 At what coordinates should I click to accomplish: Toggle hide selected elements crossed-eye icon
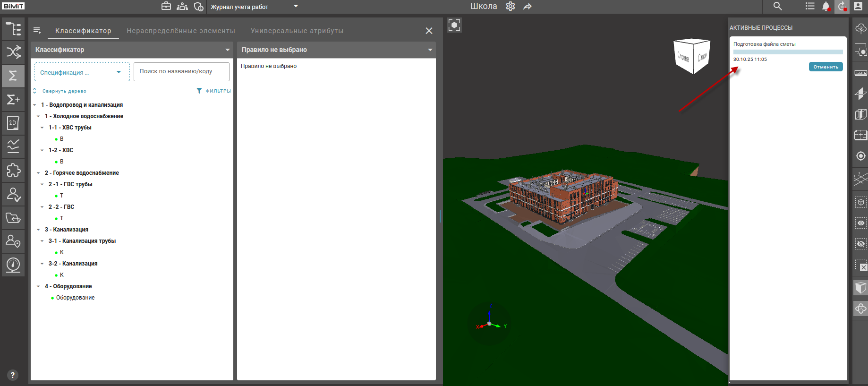pos(860,244)
